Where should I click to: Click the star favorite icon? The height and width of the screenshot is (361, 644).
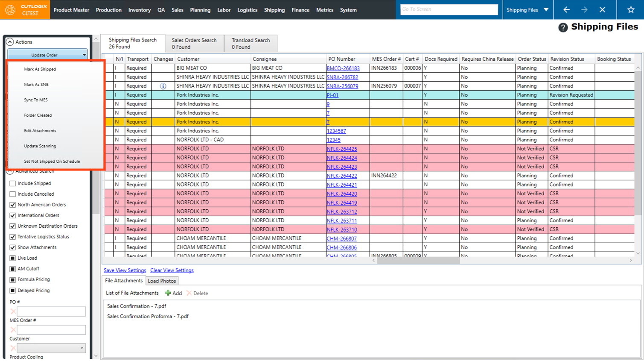click(631, 10)
